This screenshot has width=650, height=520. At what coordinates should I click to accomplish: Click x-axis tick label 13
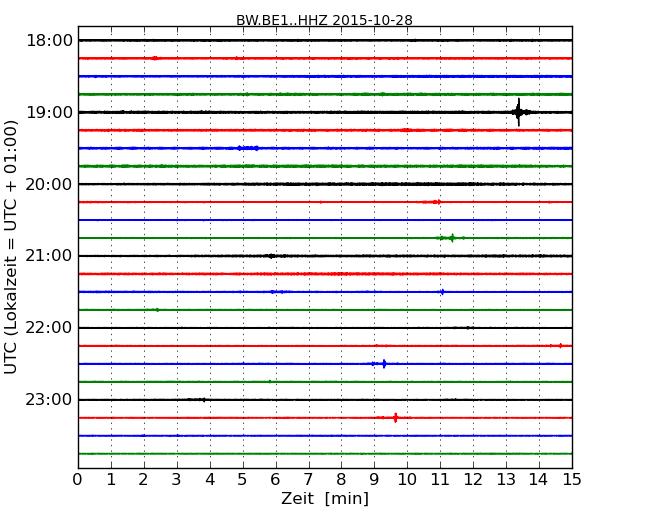coord(506,479)
